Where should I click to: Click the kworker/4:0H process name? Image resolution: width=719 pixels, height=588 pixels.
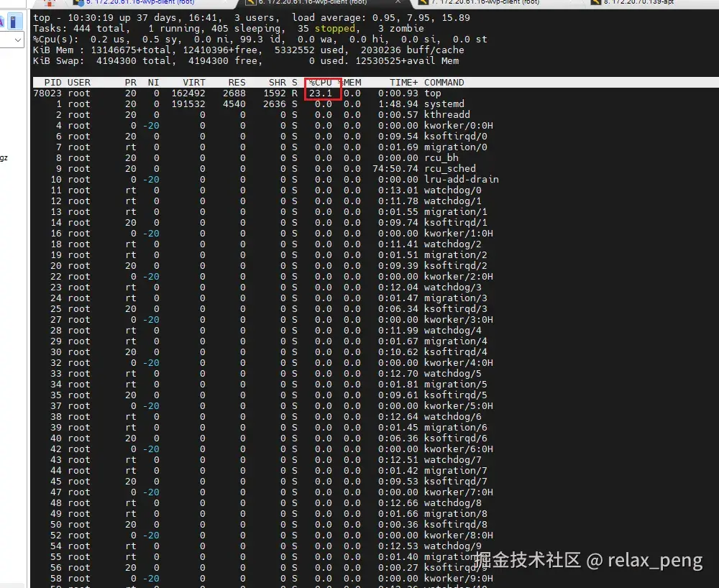pyautogui.click(x=459, y=362)
